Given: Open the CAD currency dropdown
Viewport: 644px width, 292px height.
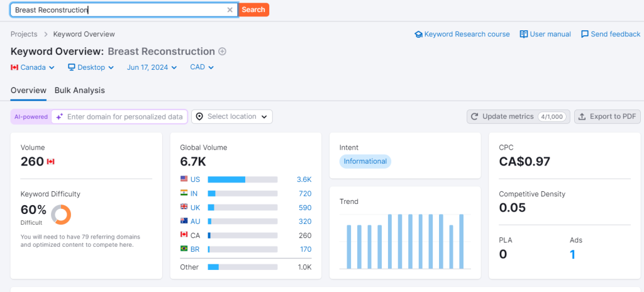Looking at the screenshot, I should click(x=202, y=67).
